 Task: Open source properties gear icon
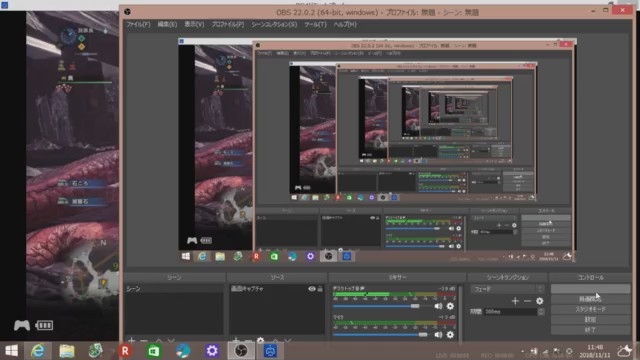(260, 340)
